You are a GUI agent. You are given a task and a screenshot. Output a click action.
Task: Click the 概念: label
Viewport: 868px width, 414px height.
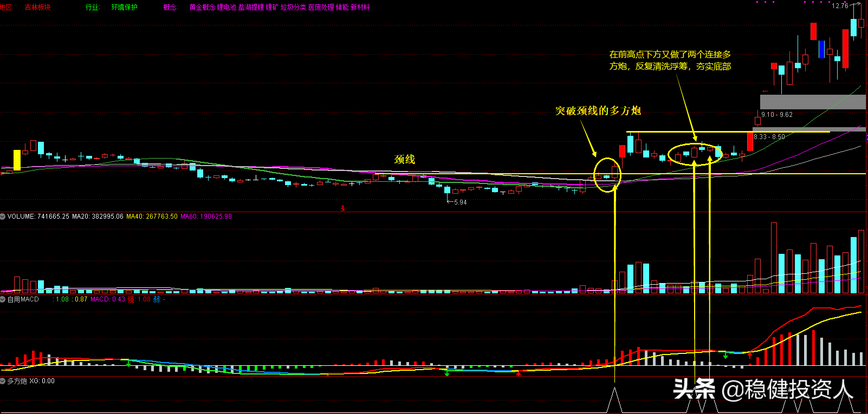pos(171,8)
